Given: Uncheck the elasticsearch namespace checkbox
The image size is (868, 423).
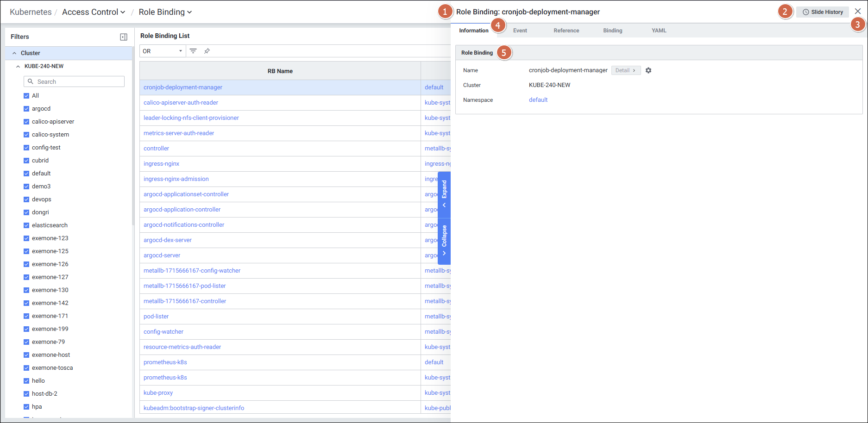Looking at the screenshot, I should click(26, 225).
